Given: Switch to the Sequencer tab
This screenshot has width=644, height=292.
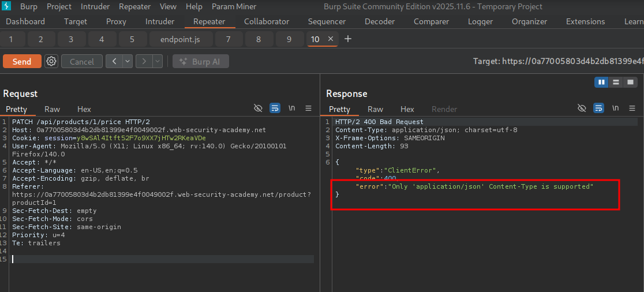Looking at the screenshot, I should tap(327, 22).
